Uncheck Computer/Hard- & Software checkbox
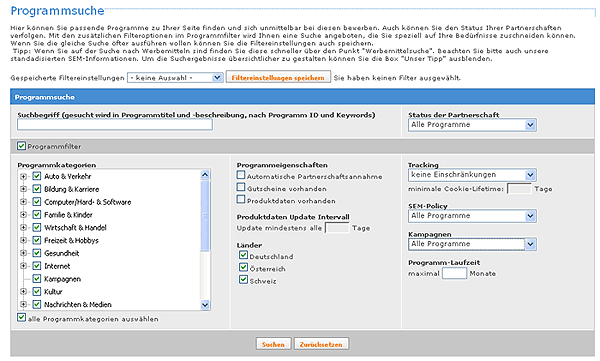The width and height of the screenshot is (600, 361). click(37, 202)
